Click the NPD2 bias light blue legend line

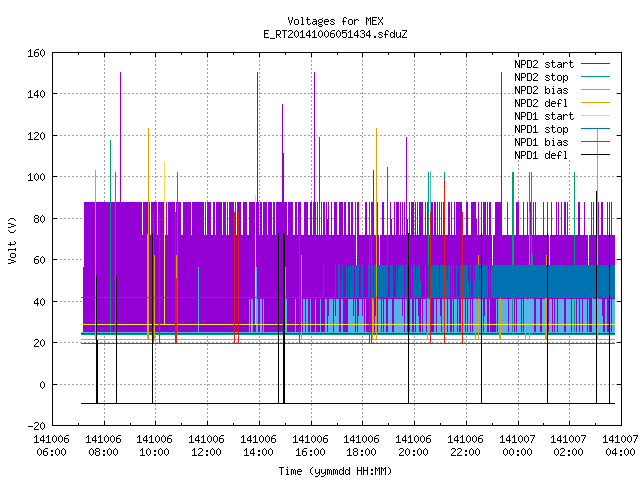click(595, 90)
